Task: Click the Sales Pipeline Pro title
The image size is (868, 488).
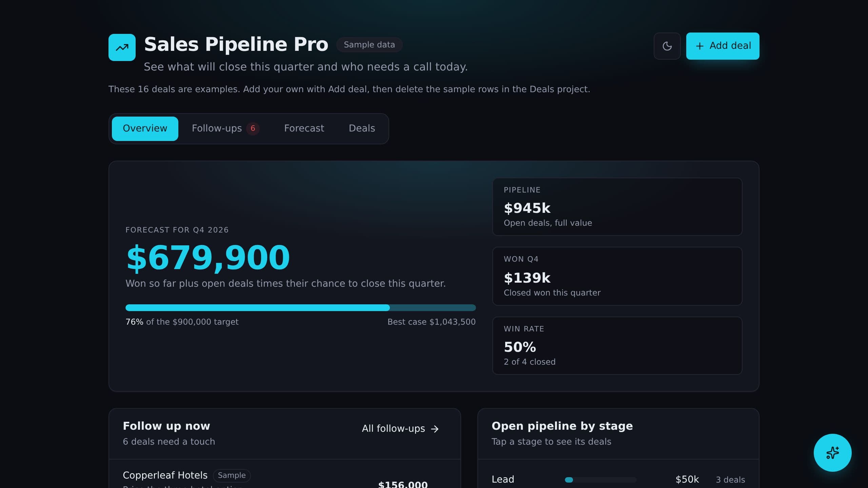Action: (x=236, y=44)
